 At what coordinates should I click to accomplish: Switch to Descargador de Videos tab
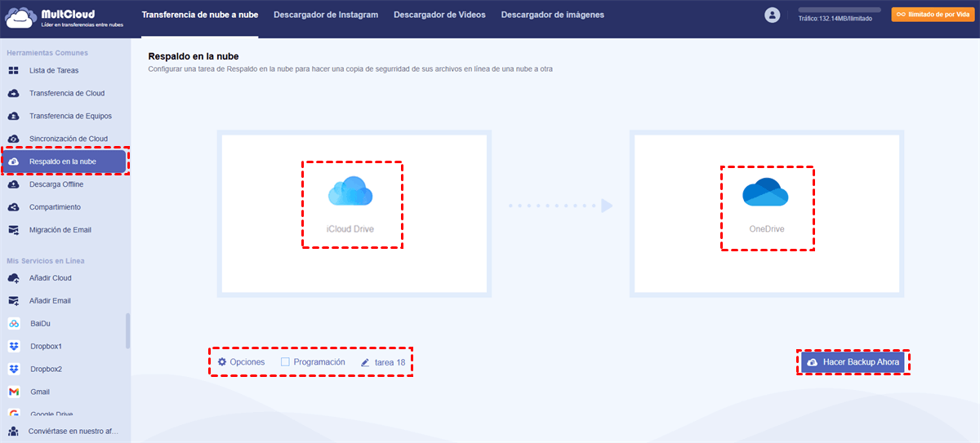(439, 15)
